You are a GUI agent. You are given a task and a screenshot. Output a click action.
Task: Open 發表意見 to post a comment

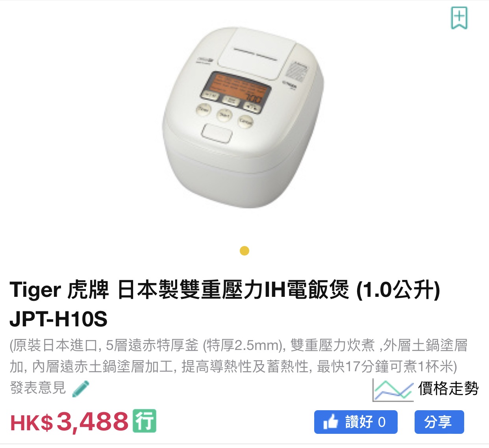(x=38, y=388)
